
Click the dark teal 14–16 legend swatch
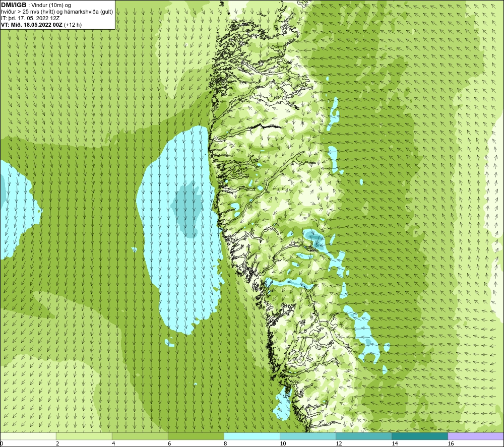(x=420, y=436)
